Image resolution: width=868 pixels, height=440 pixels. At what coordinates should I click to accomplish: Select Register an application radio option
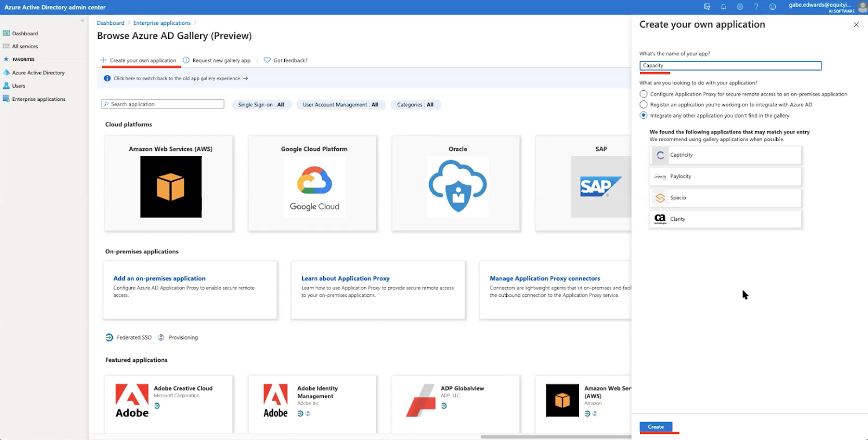click(x=643, y=105)
